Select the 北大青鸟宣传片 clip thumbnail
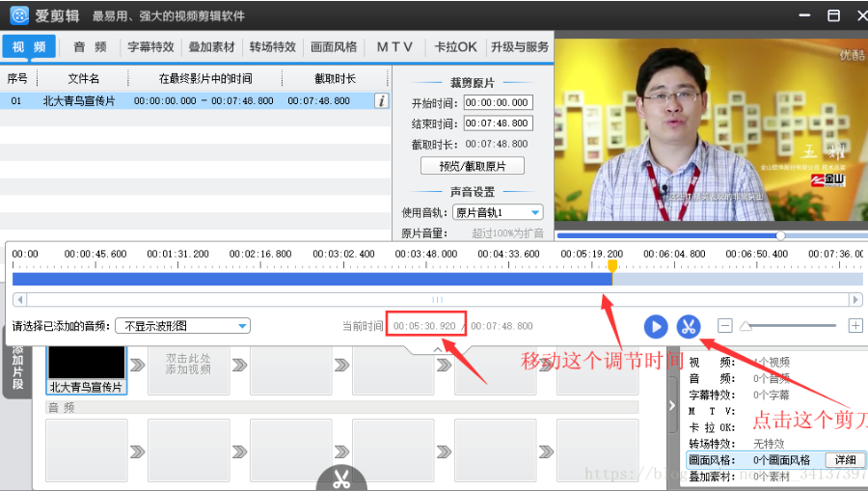Viewport: 868px width, 491px height. pos(87,368)
